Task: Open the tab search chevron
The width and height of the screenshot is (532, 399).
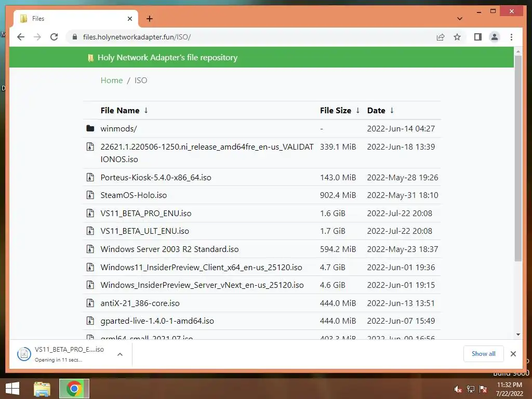Action: (x=459, y=19)
